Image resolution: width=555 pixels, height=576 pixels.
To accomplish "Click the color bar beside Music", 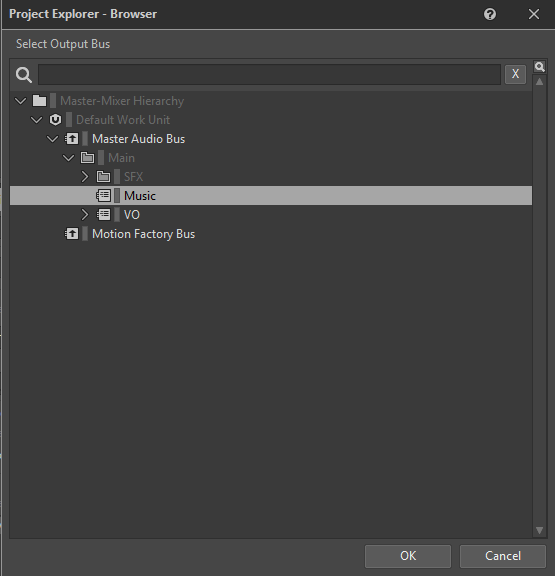I will (117, 196).
